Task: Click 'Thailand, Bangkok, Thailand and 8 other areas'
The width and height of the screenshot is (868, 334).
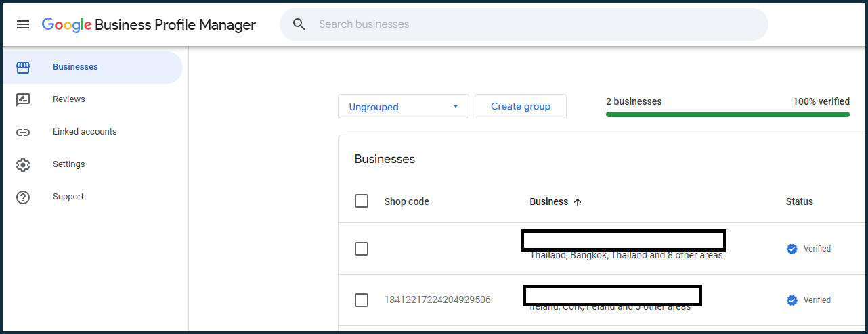Action: click(626, 256)
